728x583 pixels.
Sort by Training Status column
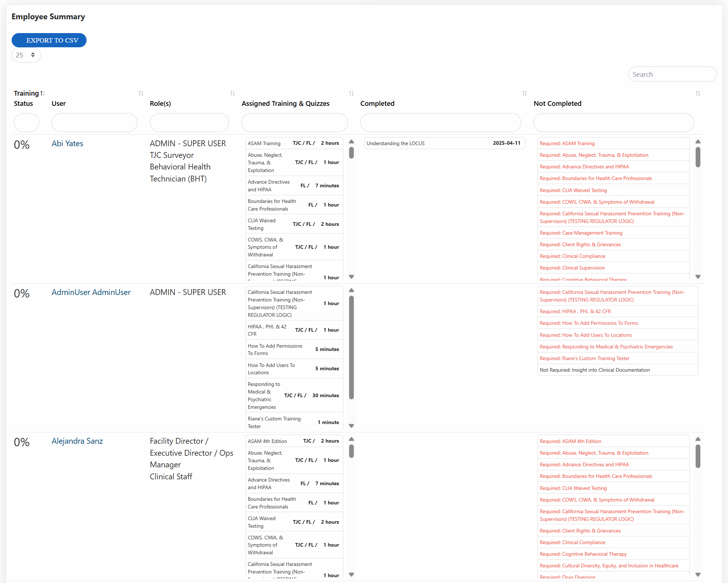click(43, 93)
